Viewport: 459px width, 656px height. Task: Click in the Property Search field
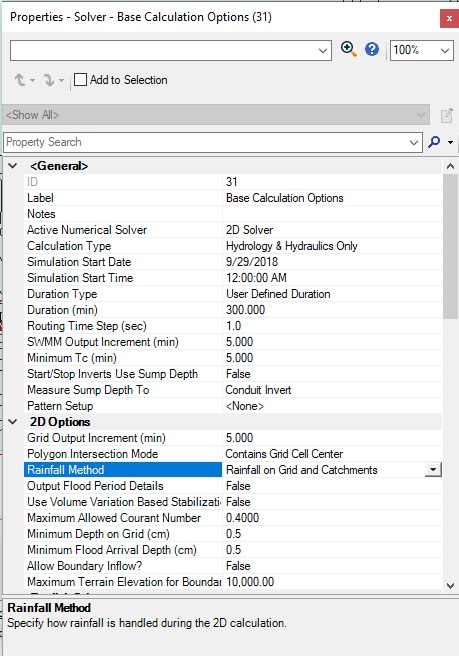[x=212, y=142]
